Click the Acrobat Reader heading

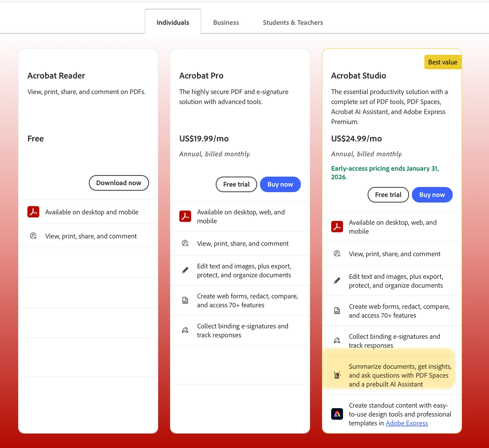[x=56, y=76]
